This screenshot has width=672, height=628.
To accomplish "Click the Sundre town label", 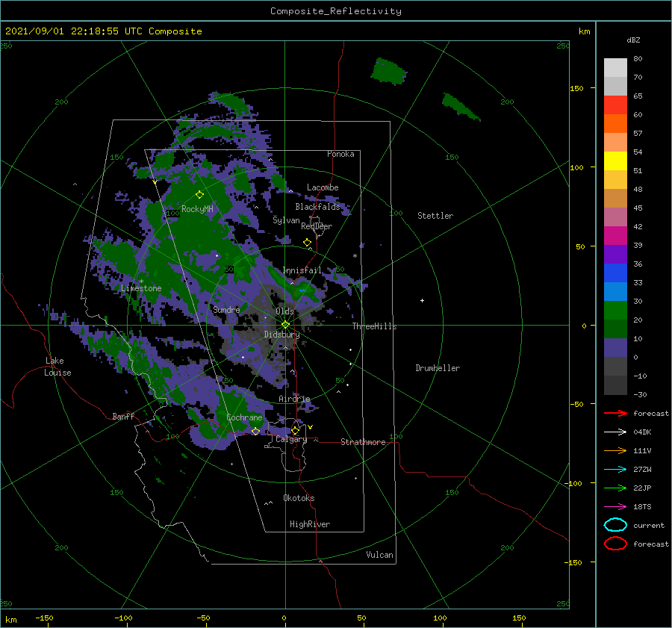I will 226,309.
